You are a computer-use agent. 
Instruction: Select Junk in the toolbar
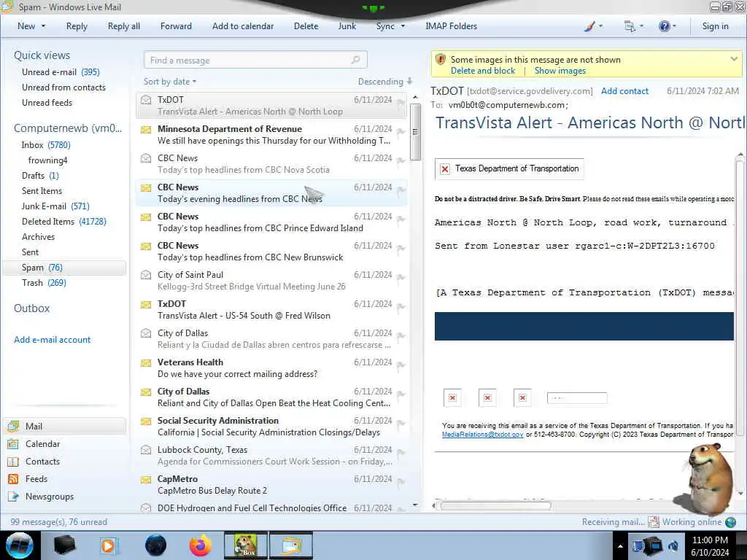pos(347,26)
